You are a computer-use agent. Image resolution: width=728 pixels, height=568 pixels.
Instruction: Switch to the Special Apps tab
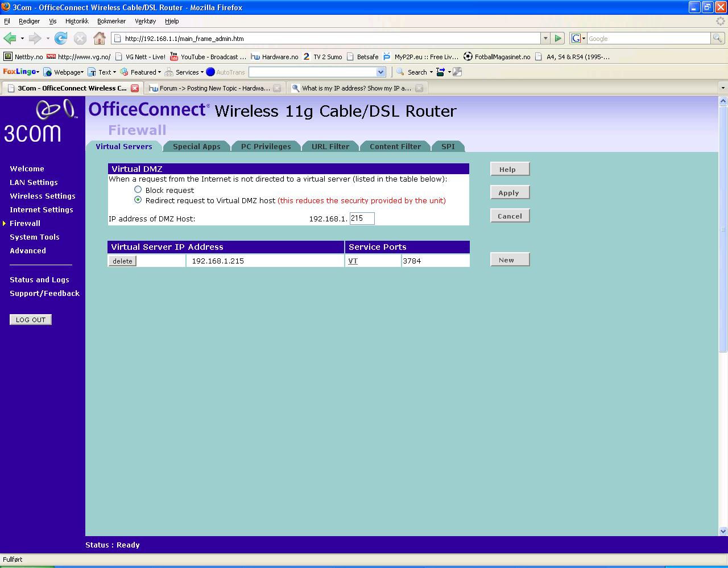196,146
